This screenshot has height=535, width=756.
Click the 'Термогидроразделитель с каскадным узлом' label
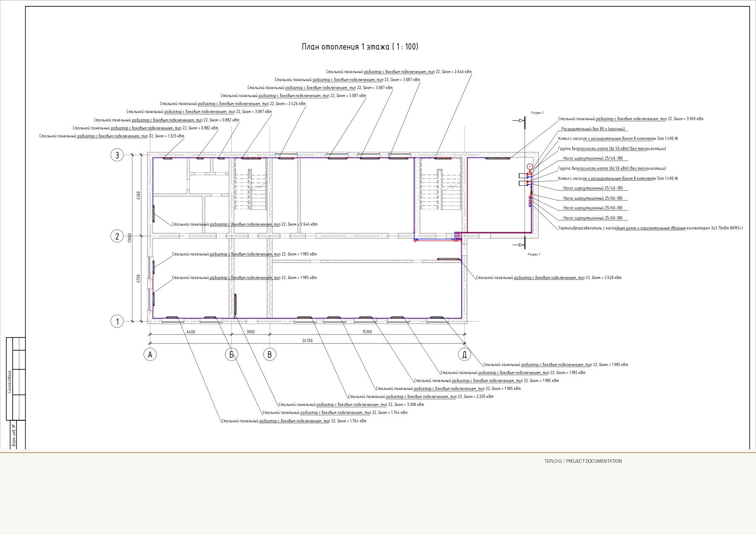(x=651, y=228)
